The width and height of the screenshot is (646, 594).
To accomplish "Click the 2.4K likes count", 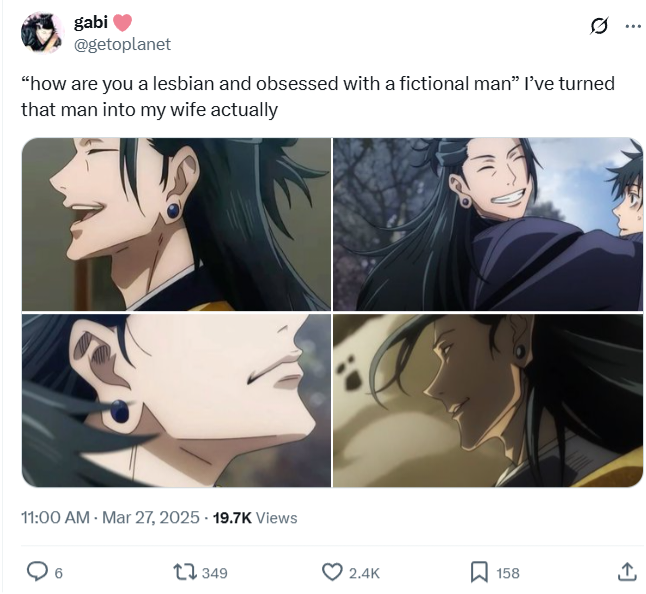I will click(x=364, y=573).
